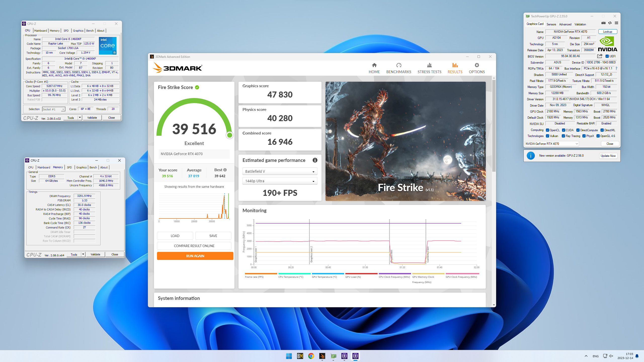
Task: Click the taskbar clock and date
Action: 625,356
